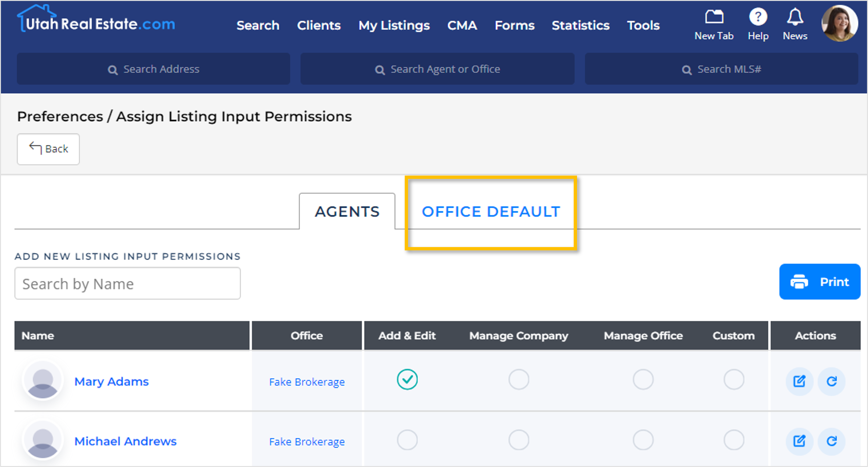Enable Manage Company for Mary Adams
This screenshot has width=868, height=467.
point(518,379)
